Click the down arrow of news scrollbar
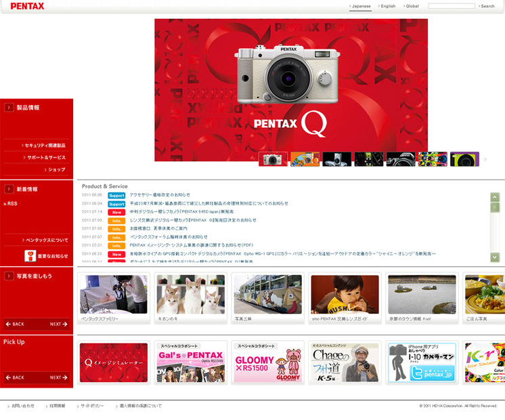This screenshot has height=420, width=505. coord(495,257)
